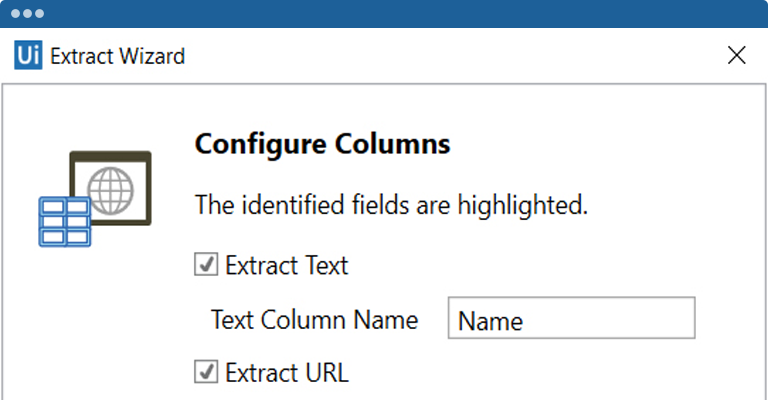
Task: Click the word Name inside the text box
Action: pyautogui.click(x=490, y=321)
